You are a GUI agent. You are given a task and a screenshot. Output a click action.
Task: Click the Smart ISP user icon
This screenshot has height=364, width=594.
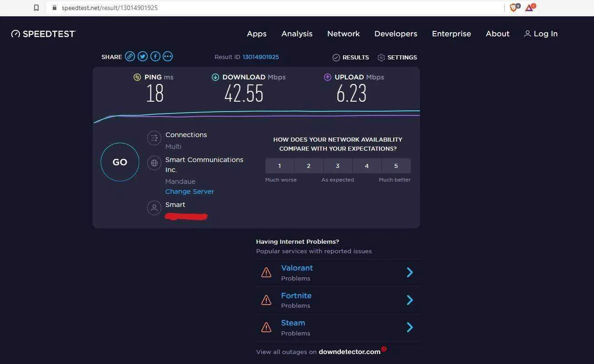point(155,207)
